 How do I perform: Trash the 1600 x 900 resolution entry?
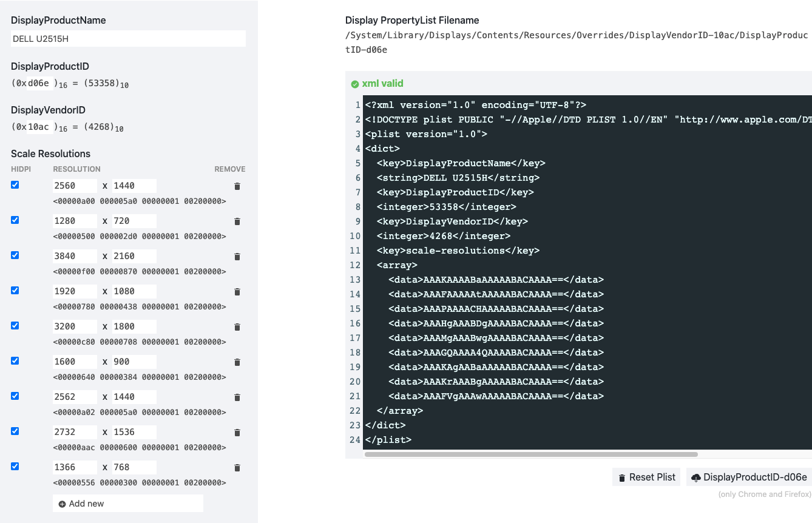237,362
